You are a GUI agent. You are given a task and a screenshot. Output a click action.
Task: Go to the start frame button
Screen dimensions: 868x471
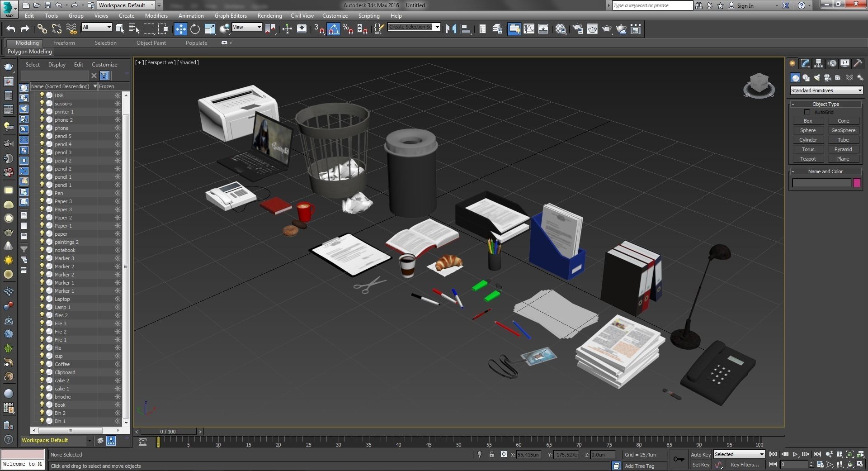pos(773,454)
